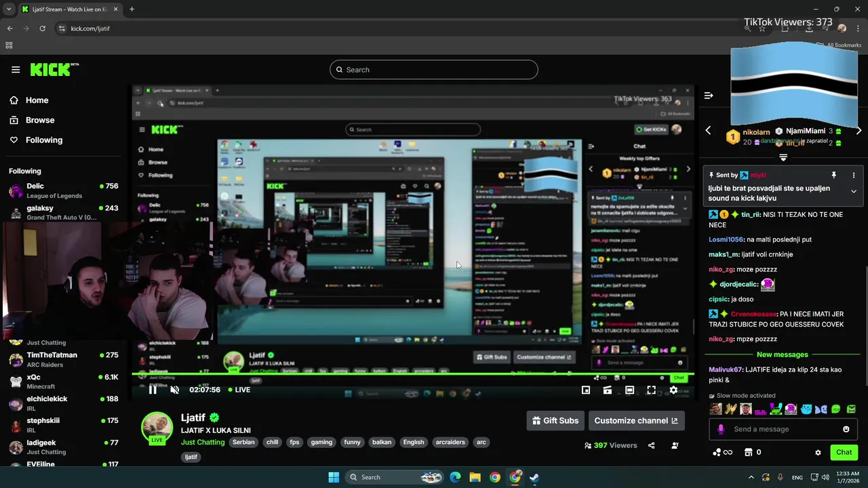Screen dimensions: 868x488
Task: Send message with Chat button
Action: [x=844, y=452]
